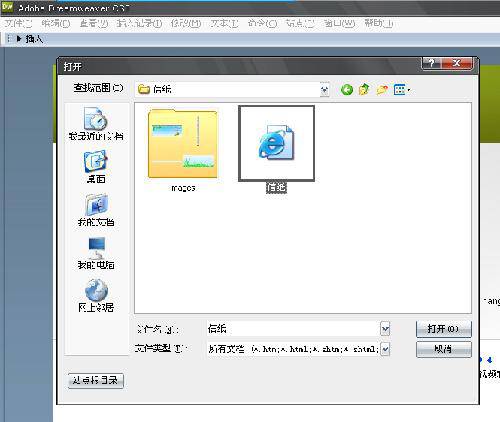Click the 打开 open button
Image resolution: width=500 pixels, height=422 pixels.
[444, 329]
